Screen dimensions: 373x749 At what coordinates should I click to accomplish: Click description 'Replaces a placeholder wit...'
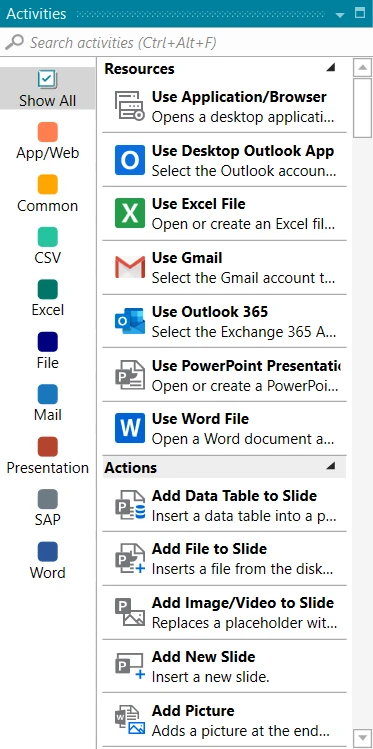click(x=245, y=623)
